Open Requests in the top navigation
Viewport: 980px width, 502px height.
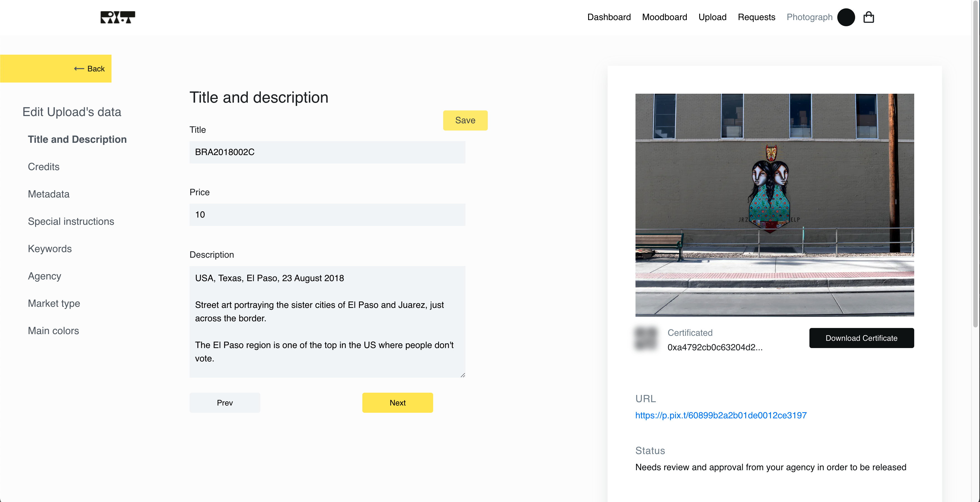(x=756, y=17)
